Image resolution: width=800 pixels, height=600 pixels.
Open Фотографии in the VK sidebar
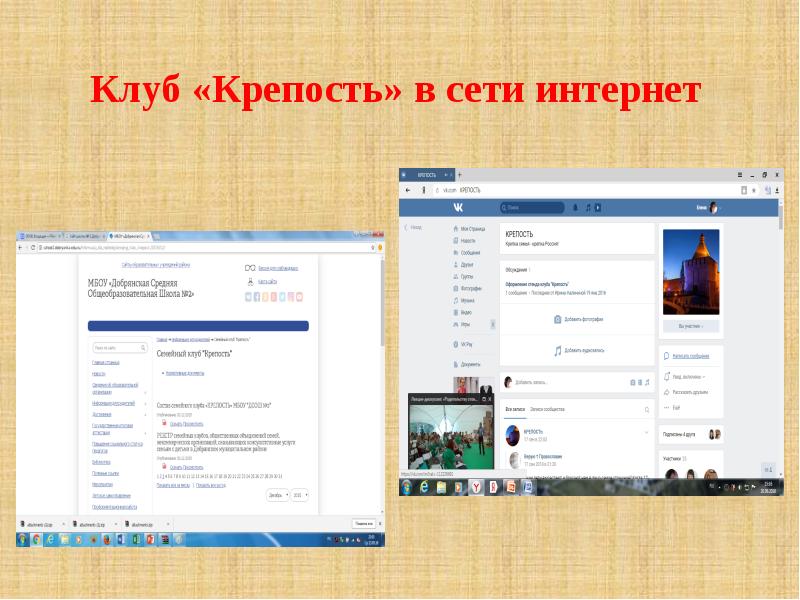click(x=467, y=289)
